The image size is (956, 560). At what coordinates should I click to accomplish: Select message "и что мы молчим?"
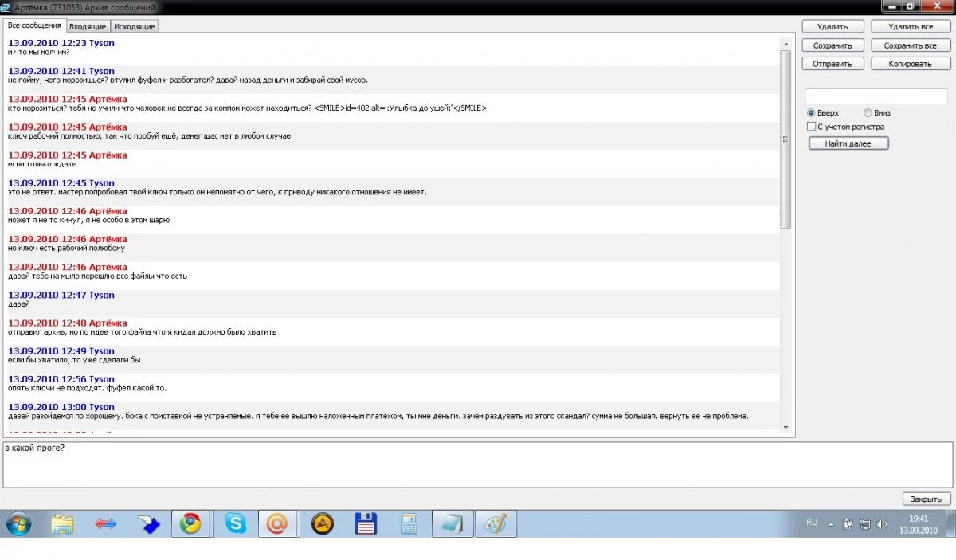38,52
